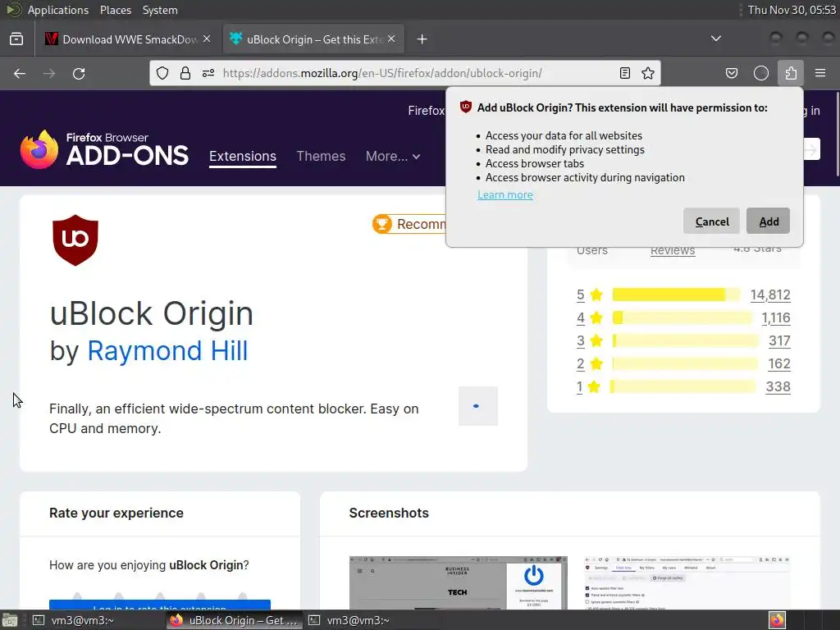Open the Pocket save icon
This screenshot has height=630, width=840.
732,73
